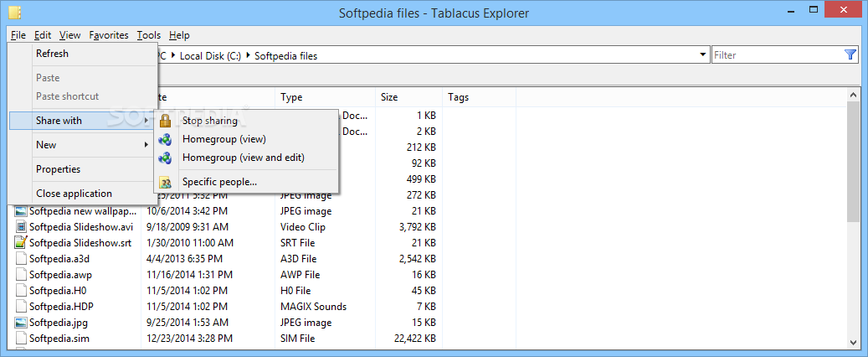The width and height of the screenshot is (868, 357).
Task: Click the Homegroup (view) network icon
Action: pyautogui.click(x=165, y=139)
